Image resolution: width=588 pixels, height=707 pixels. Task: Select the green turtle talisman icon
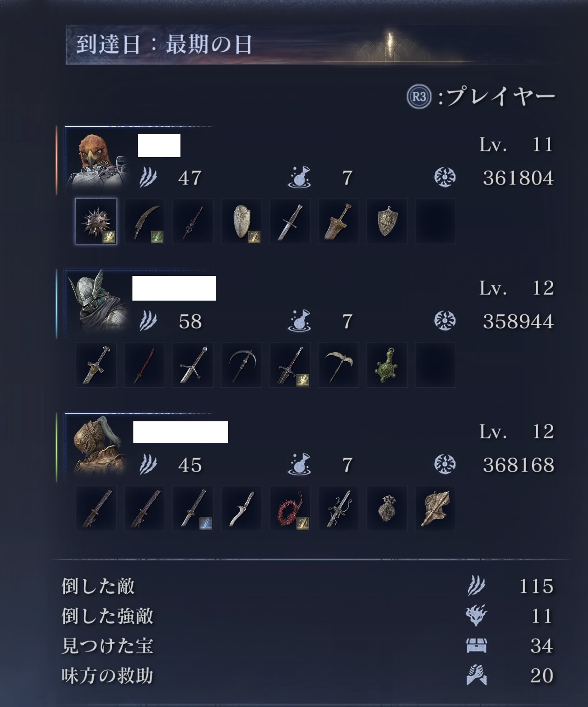click(387, 365)
